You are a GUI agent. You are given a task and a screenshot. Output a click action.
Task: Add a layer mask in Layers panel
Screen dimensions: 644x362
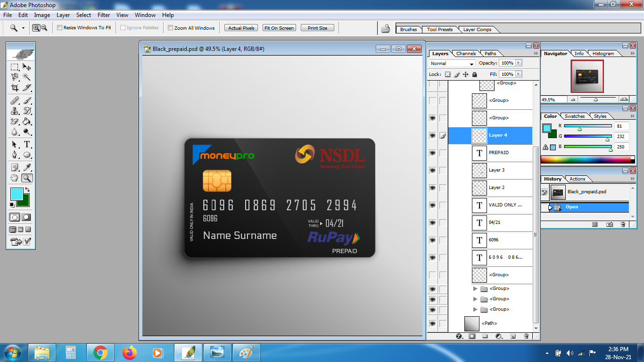tap(472, 336)
